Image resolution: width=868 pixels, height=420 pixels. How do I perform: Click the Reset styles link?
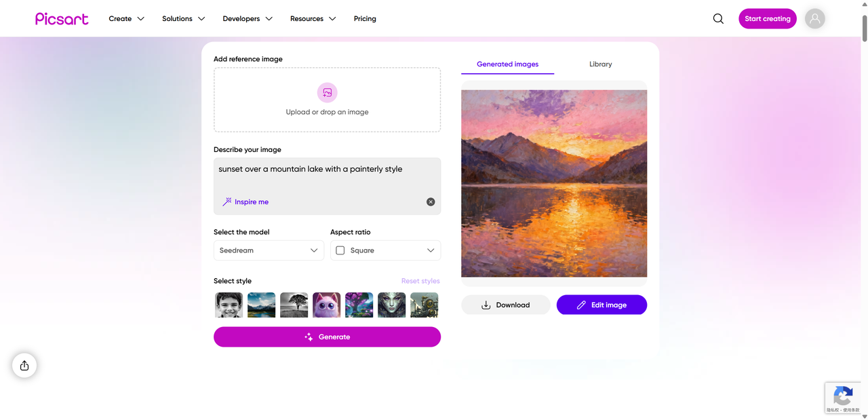pyautogui.click(x=420, y=281)
